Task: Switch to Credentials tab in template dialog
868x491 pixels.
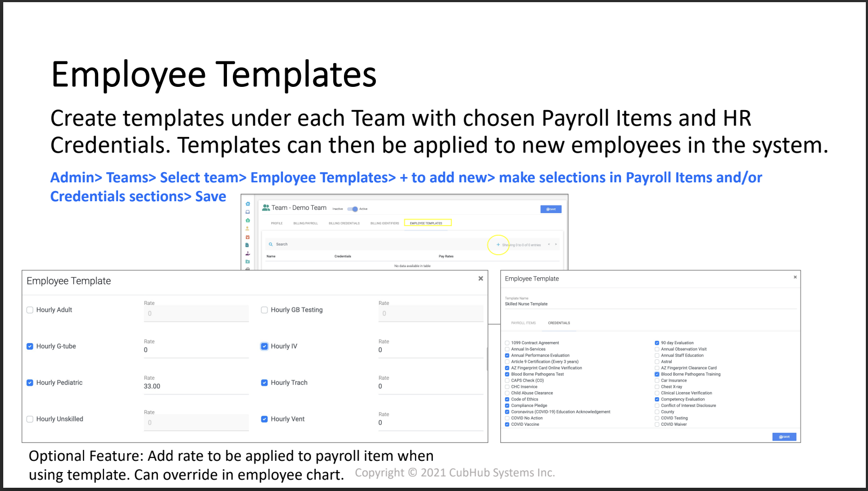Action: point(559,323)
